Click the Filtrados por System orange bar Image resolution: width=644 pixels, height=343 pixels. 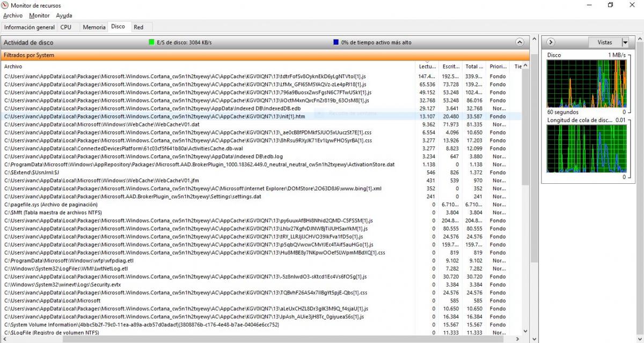[265, 55]
